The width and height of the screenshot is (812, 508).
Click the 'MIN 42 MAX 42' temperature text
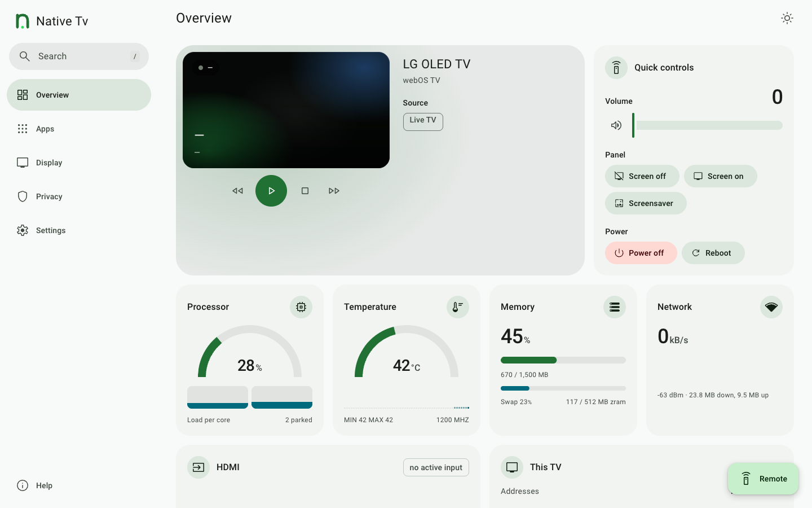pyautogui.click(x=368, y=420)
